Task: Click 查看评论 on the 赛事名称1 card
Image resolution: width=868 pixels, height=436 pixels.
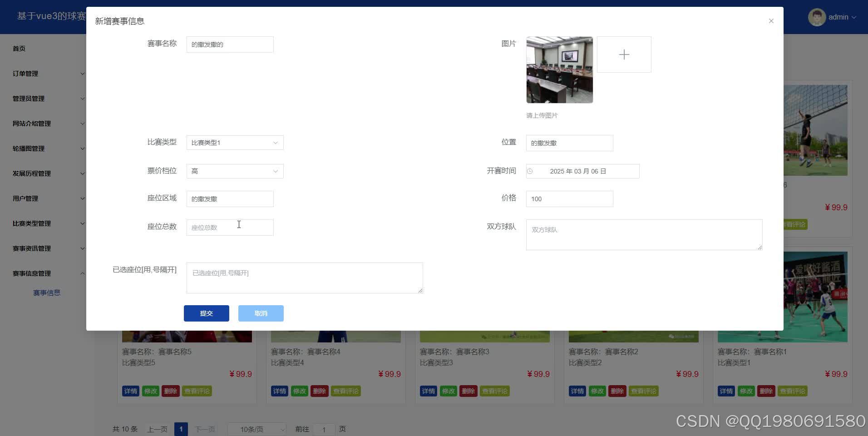Action: coord(792,391)
